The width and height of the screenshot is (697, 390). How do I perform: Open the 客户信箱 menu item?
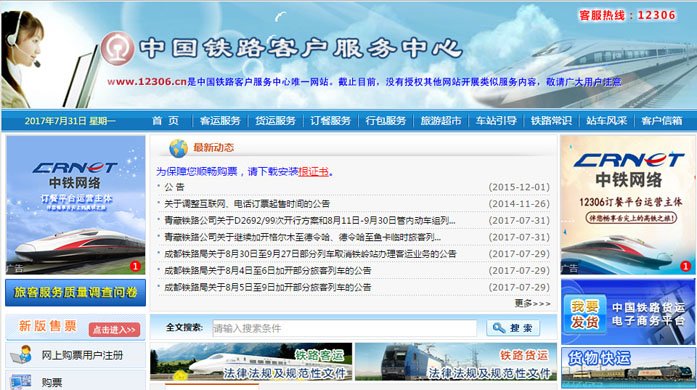coord(661,121)
